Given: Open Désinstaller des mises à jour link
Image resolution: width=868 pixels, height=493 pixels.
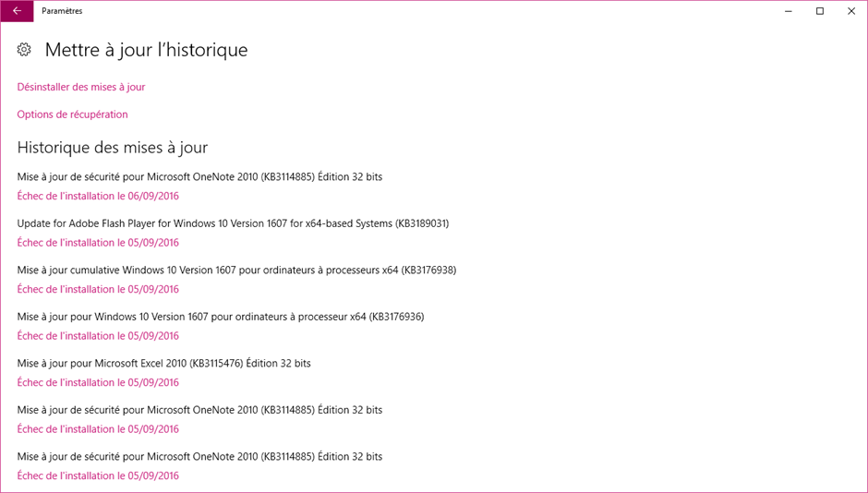Looking at the screenshot, I should point(81,87).
